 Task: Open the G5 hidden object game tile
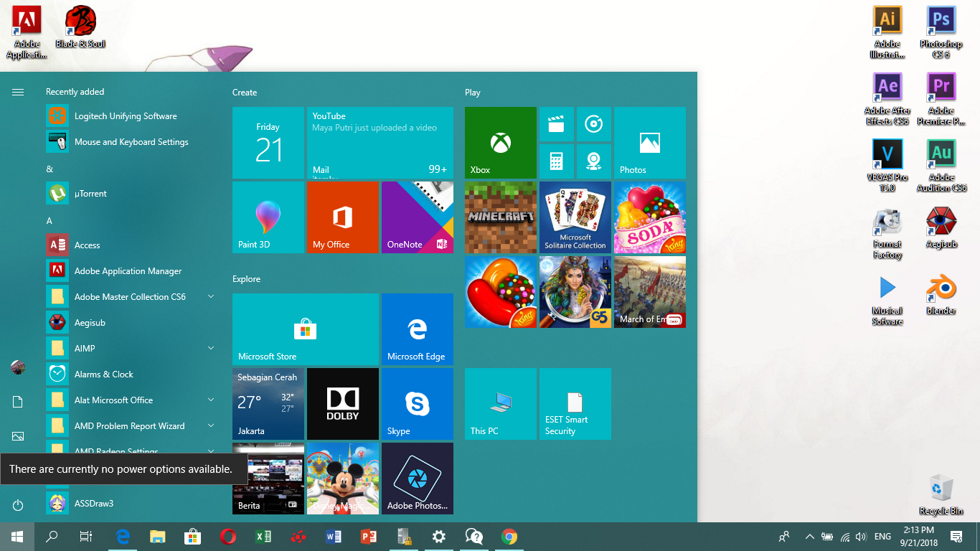pyautogui.click(x=575, y=292)
